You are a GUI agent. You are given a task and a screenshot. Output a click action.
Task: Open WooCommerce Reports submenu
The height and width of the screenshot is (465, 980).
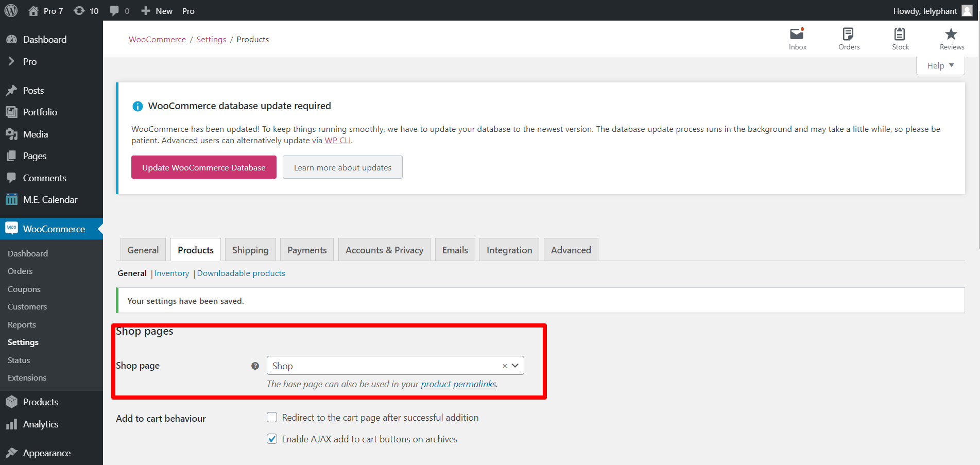(22, 325)
